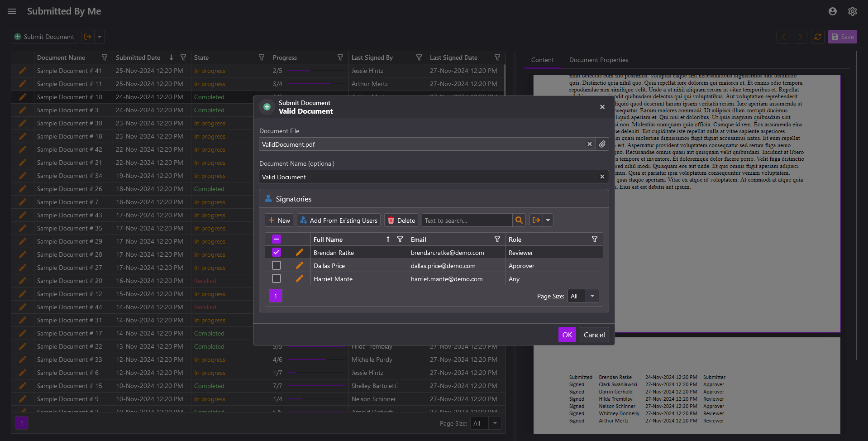Click the search magnifier icon in Signatories
This screenshot has width=868, height=441.
(x=519, y=220)
